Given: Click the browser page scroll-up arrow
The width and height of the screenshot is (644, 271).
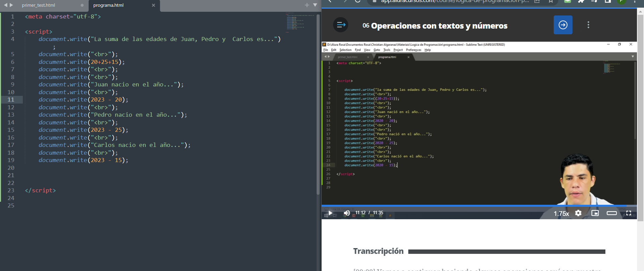Looking at the screenshot, I should (x=640, y=11).
